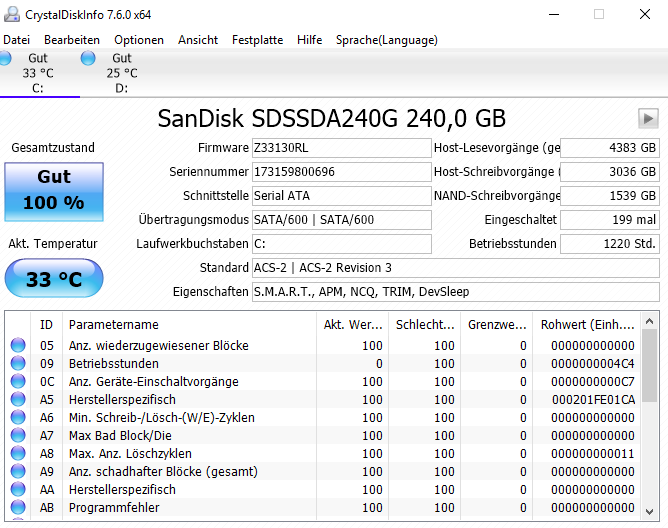The image size is (668, 528).
Task: Select row Anz. wiederzugewiesener Blöcke
Action: [x=322, y=345]
